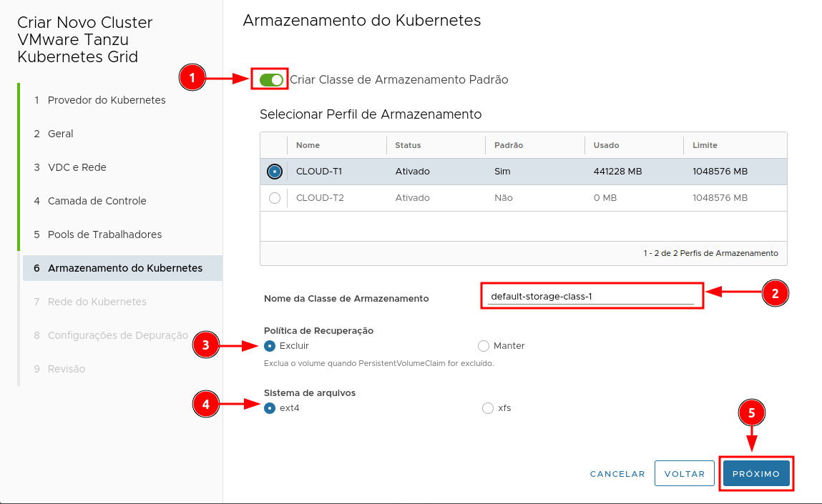Click the 1048576 MB limit of CLOUD-T1
This screenshot has height=504, width=822.
[720, 172]
